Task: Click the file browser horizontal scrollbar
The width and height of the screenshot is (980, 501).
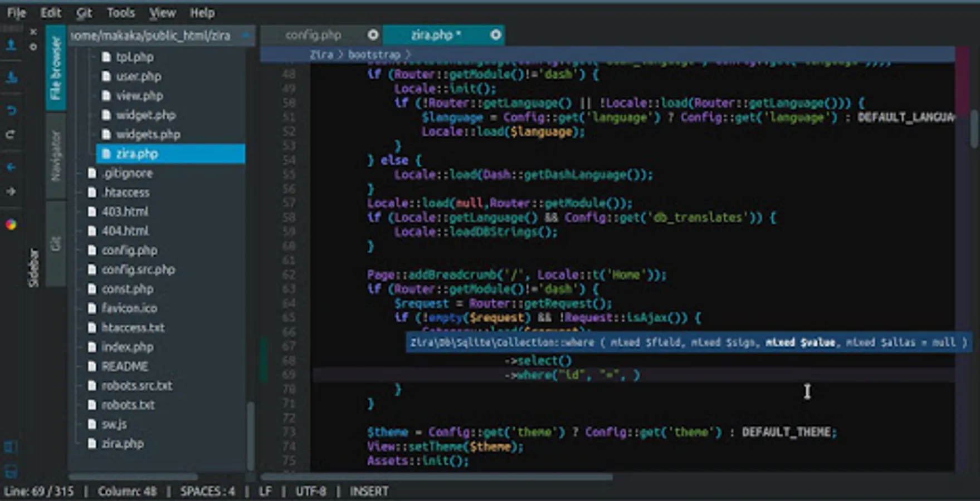Action: [134, 477]
